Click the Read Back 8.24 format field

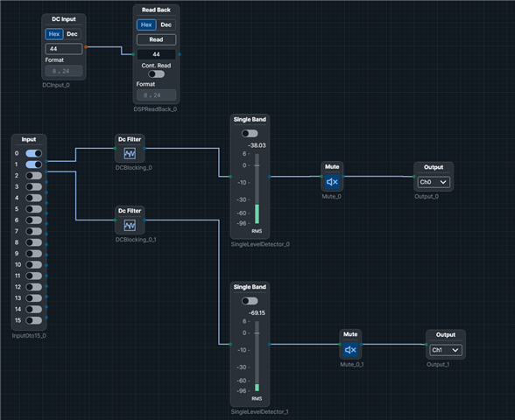[156, 95]
